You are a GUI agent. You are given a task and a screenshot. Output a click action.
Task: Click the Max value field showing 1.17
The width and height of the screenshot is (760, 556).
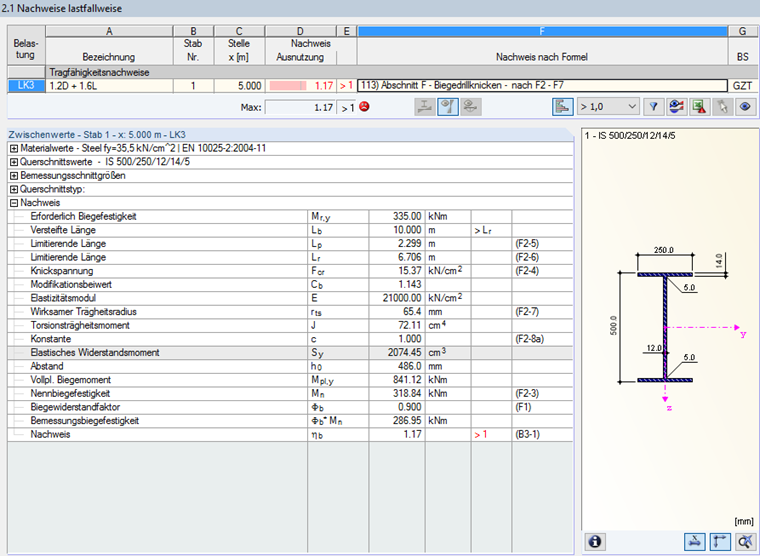point(300,107)
